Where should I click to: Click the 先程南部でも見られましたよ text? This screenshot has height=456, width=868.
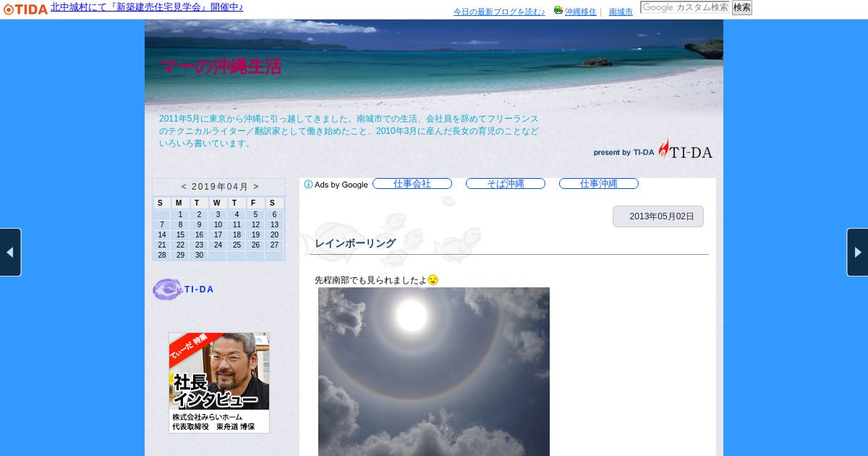pyautogui.click(x=370, y=280)
